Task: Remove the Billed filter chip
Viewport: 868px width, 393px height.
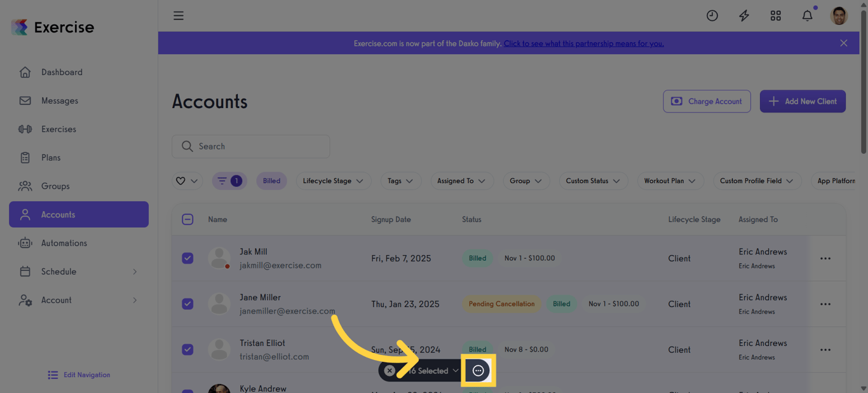Action: tap(271, 181)
